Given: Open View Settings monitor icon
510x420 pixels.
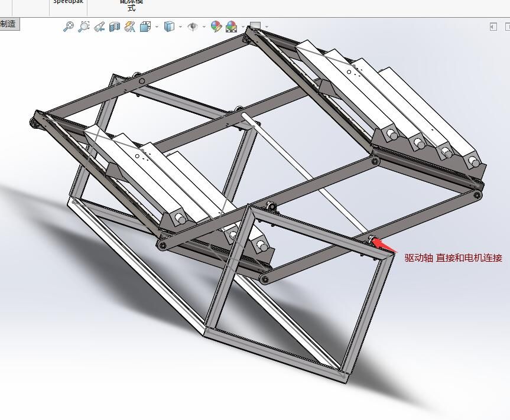Looking at the screenshot, I should pyautogui.click(x=255, y=26).
